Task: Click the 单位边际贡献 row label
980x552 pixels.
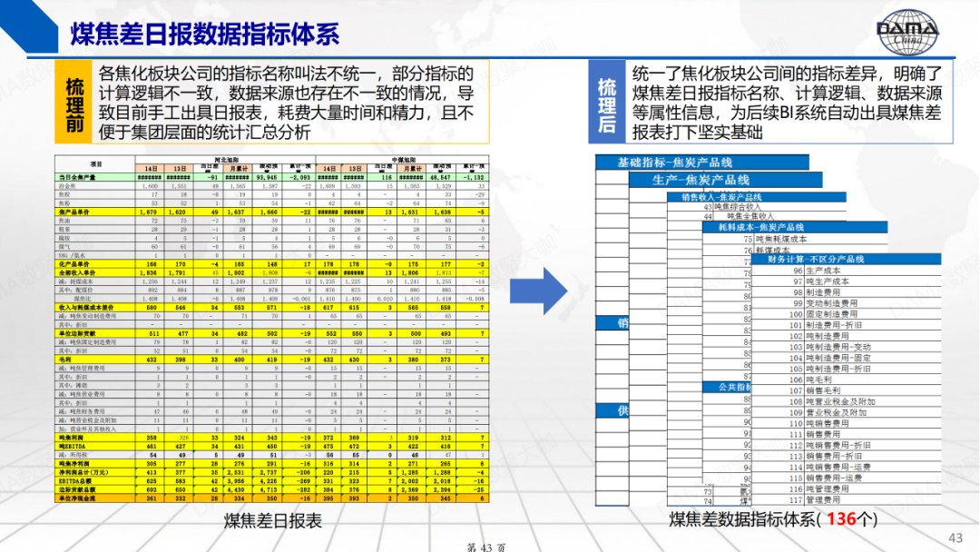Action: 77,333
